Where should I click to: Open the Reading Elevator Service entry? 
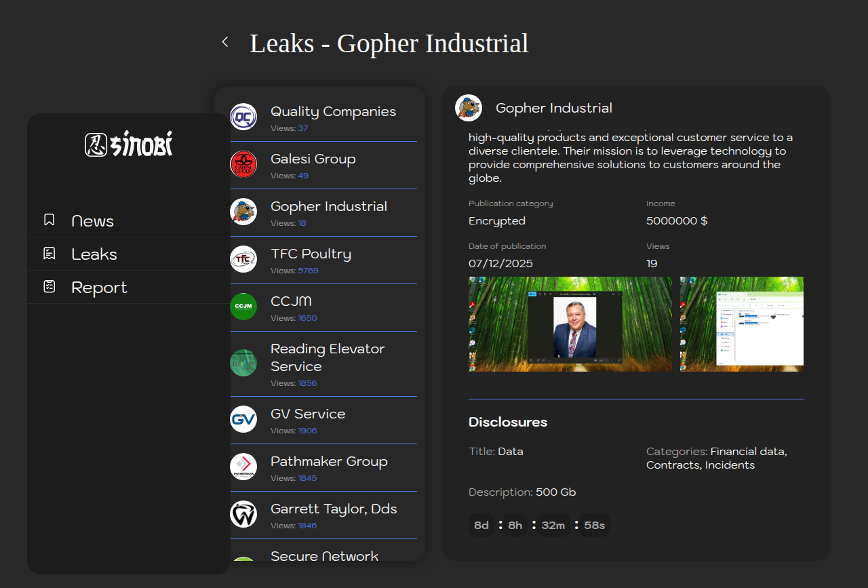pyautogui.click(x=328, y=357)
